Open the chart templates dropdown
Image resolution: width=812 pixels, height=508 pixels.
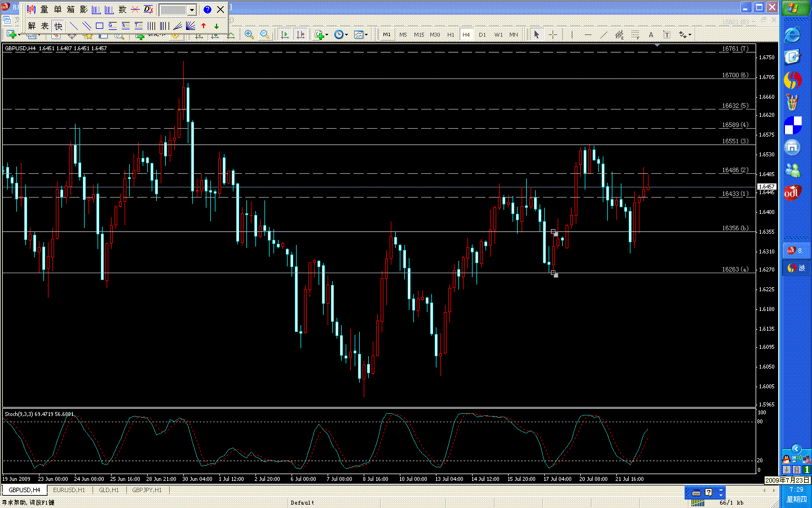(361, 34)
